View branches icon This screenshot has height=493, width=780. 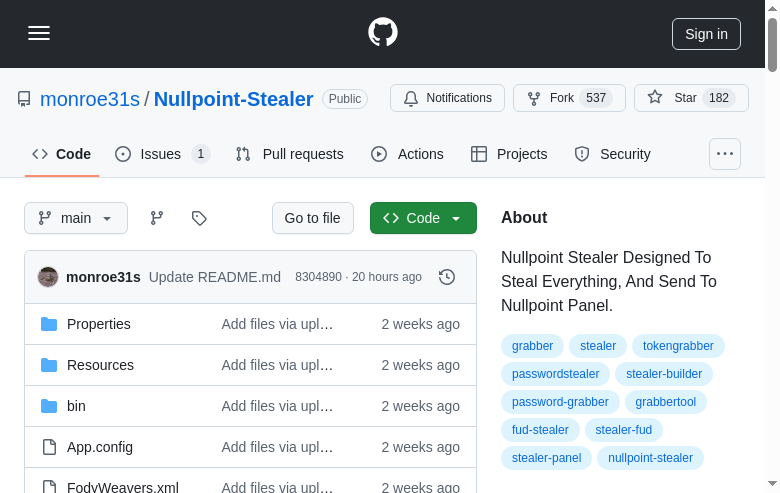coord(157,218)
